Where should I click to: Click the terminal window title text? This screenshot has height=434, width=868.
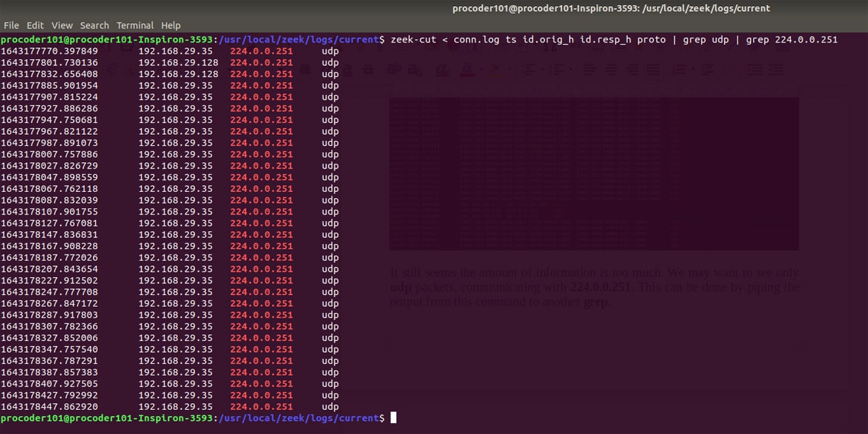(x=611, y=8)
